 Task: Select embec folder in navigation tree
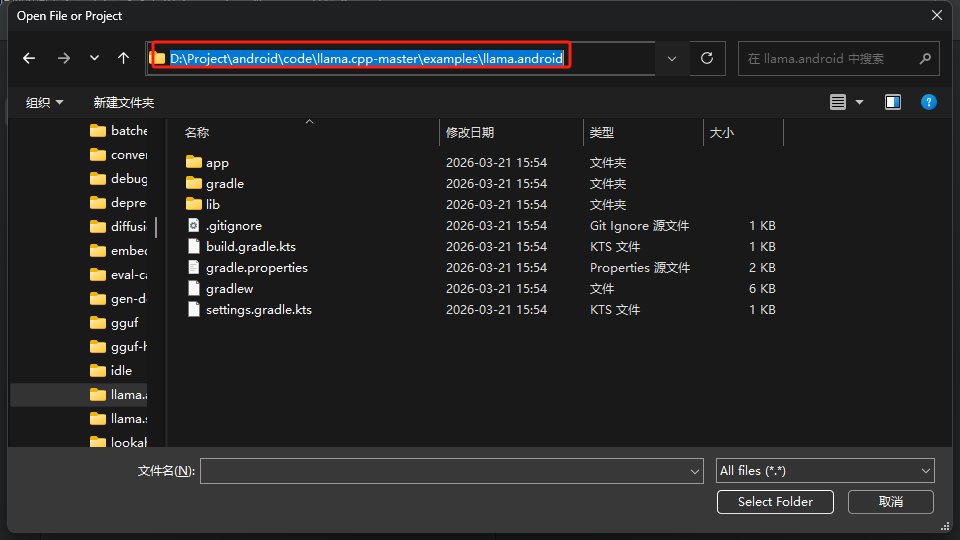point(118,250)
